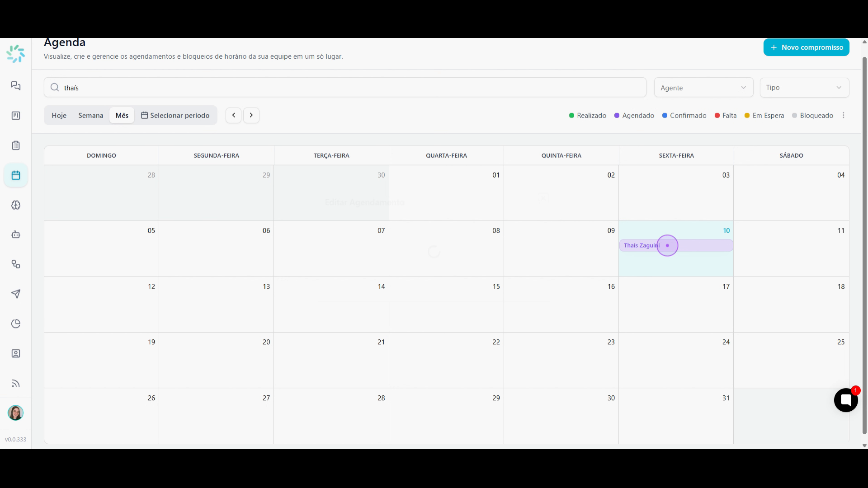Screen dimensions: 868x488
Task: Open the robot bot sidebar icon
Action: [16, 235]
